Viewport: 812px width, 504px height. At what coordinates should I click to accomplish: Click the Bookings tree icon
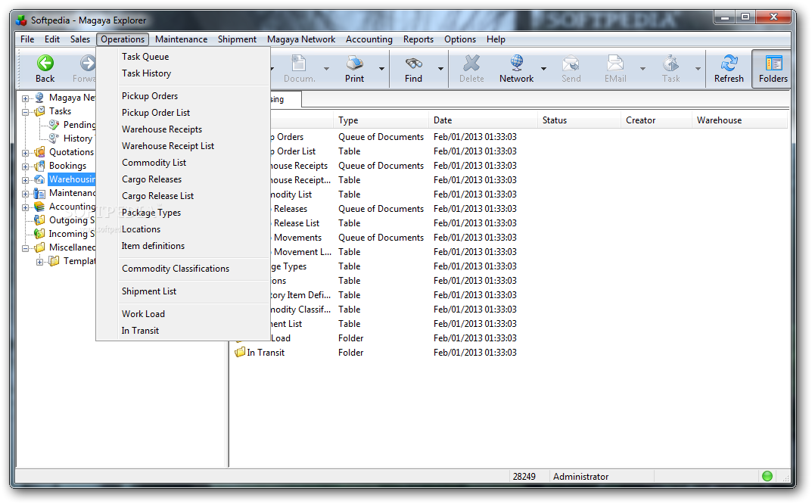pos(39,166)
